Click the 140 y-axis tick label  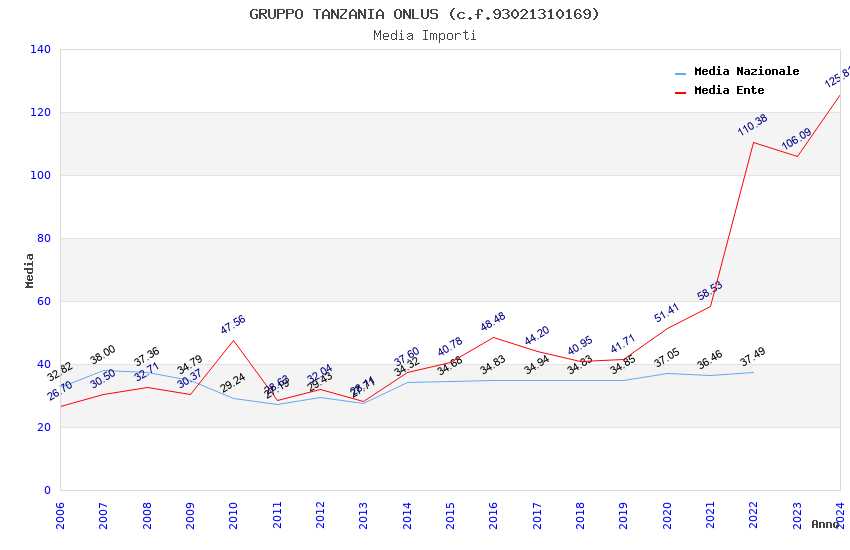tap(41, 49)
